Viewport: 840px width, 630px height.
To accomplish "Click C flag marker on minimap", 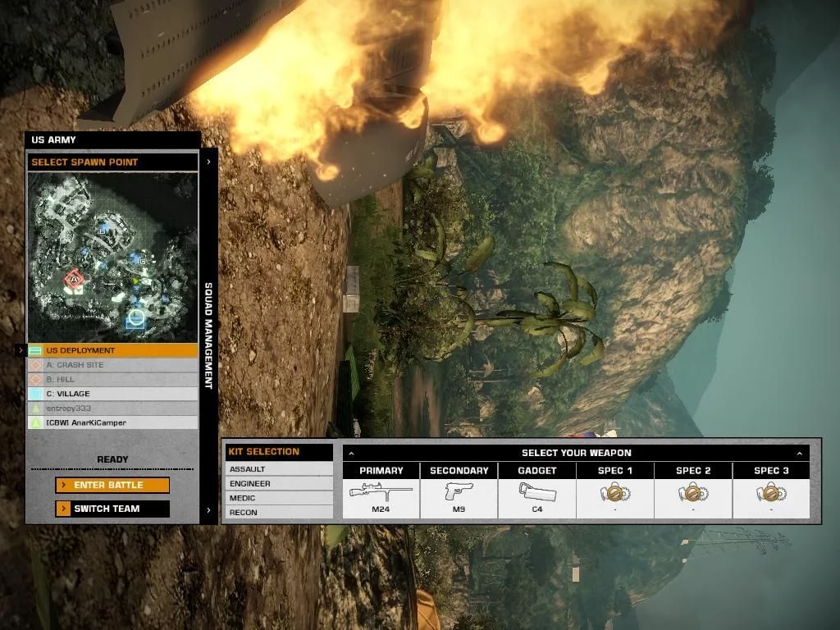I will coord(142,261).
